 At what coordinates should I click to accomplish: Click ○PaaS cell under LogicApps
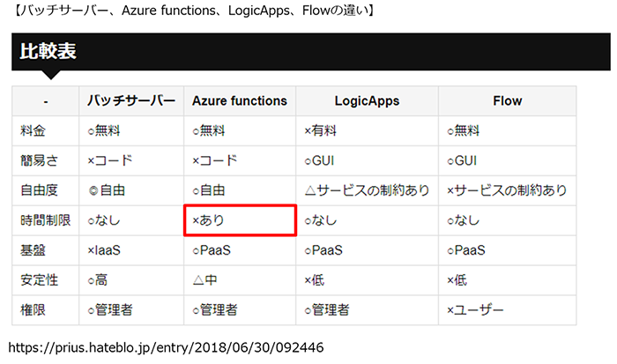(x=368, y=250)
